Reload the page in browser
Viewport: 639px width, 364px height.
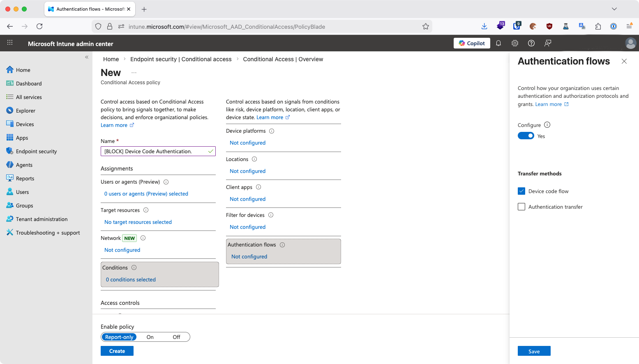(x=39, y=26)
